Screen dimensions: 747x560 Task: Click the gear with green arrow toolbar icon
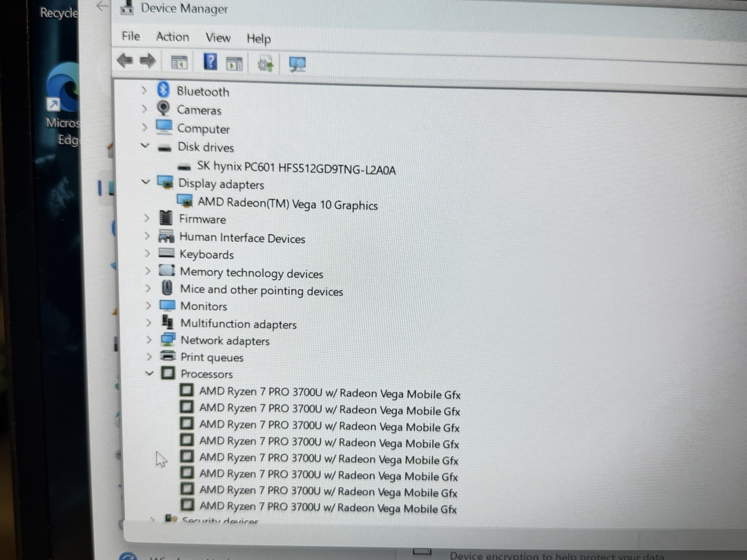tap(266, 64)
